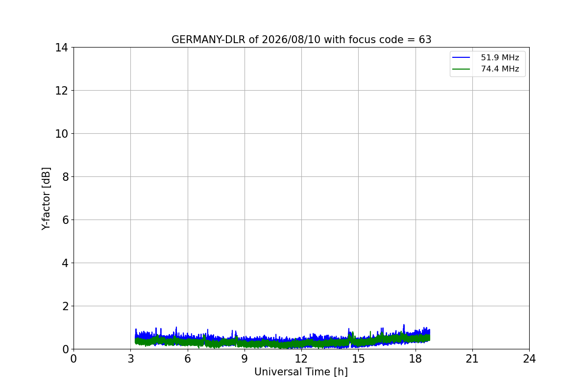Image resolution: width=588 pixels, height=392 pixels.
Task: Click the 6 tick label on Y axis
Action: [65, 220]
